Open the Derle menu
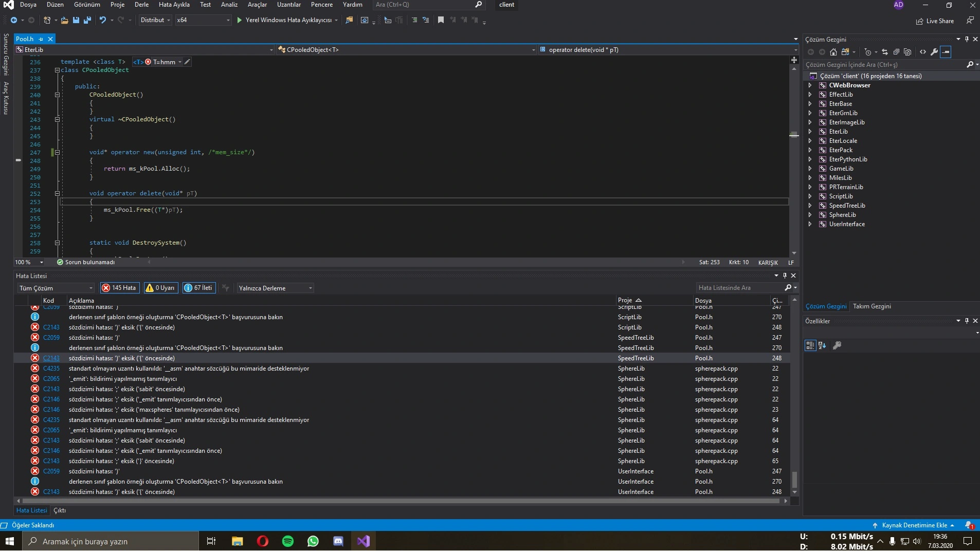The height and width of the screenshot is (551, 980). [x=141, y=5]
